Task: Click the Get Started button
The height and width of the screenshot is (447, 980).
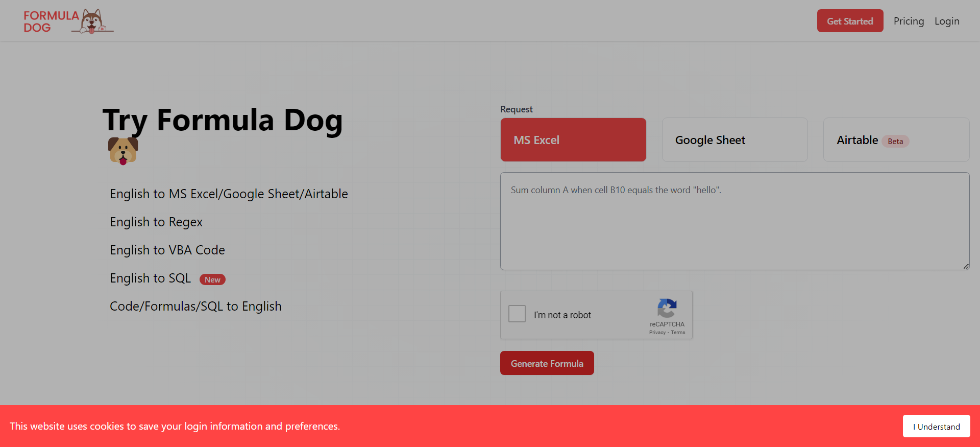Action: [850, 21]
